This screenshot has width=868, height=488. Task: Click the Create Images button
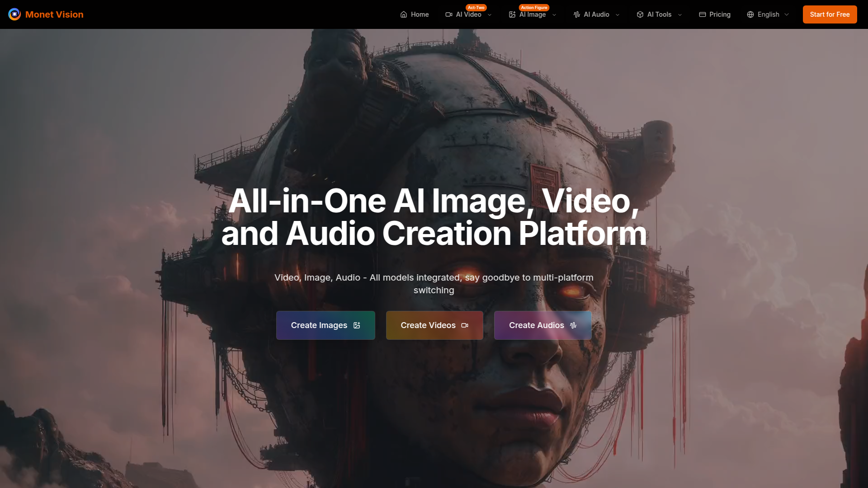tap(325, 325)
